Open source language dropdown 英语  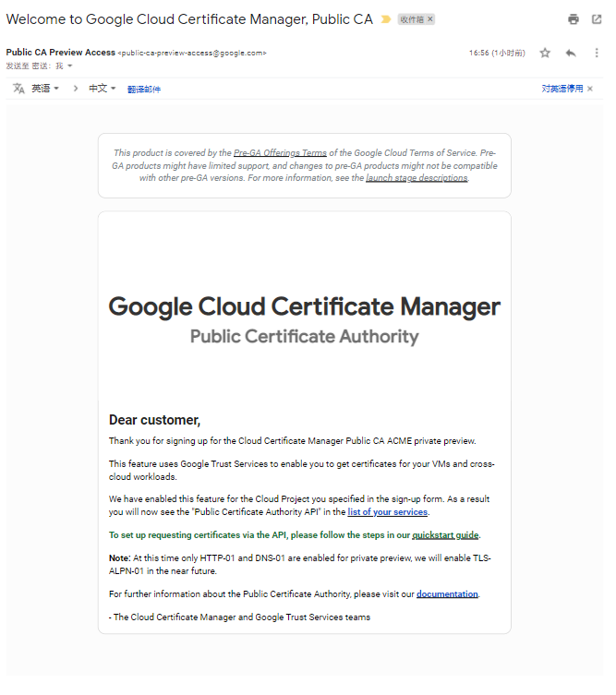click(x=45, y=89)
